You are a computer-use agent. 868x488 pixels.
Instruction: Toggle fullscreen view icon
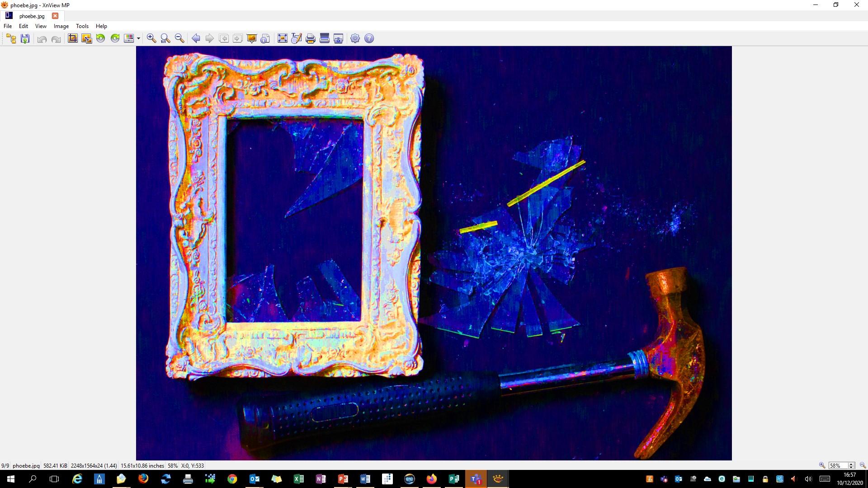tap(282, 38)
